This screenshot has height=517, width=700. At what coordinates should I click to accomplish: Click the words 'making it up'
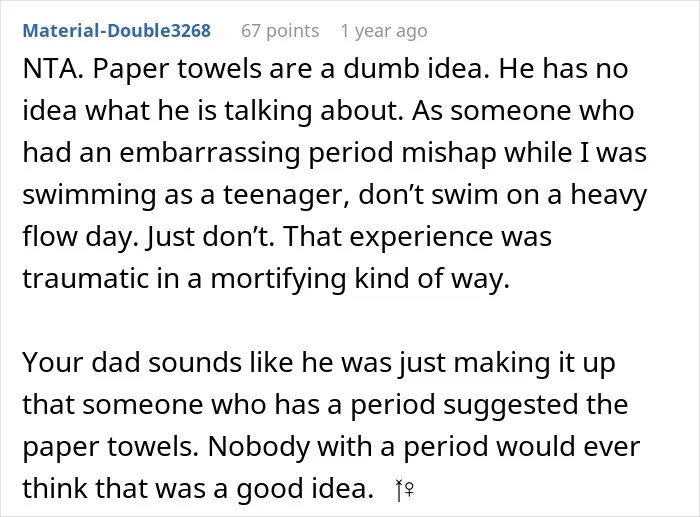535,363
